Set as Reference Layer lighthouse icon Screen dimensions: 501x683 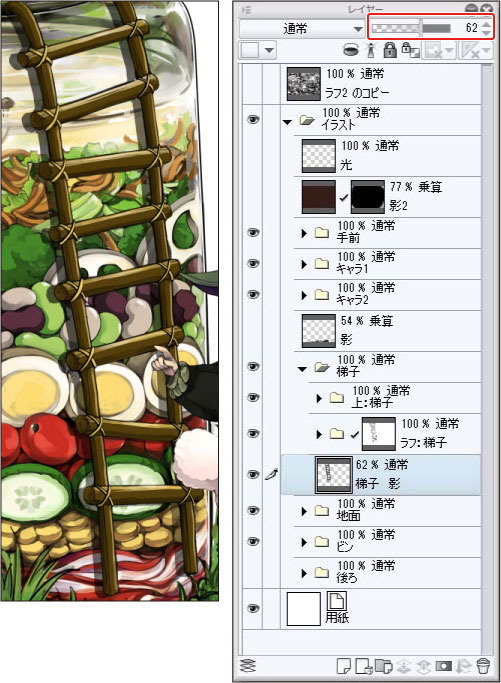click(x=371, y=50)
